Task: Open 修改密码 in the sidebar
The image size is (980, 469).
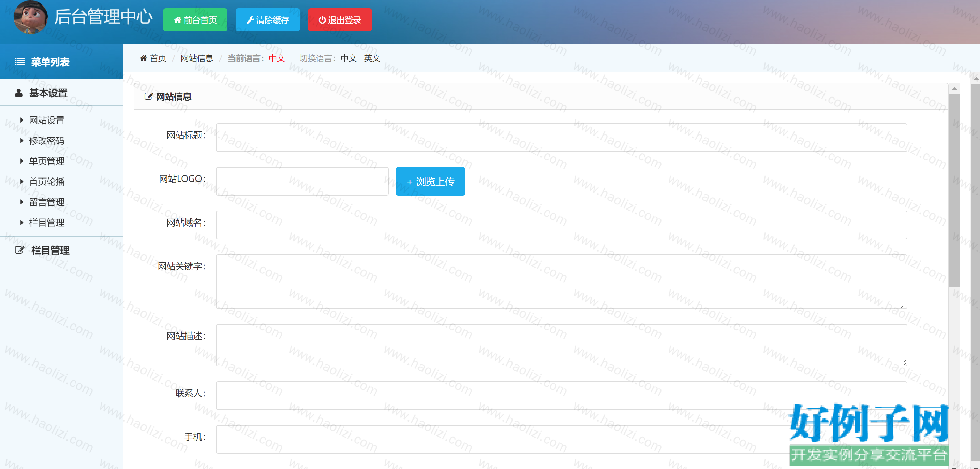Action: (47, 141)
